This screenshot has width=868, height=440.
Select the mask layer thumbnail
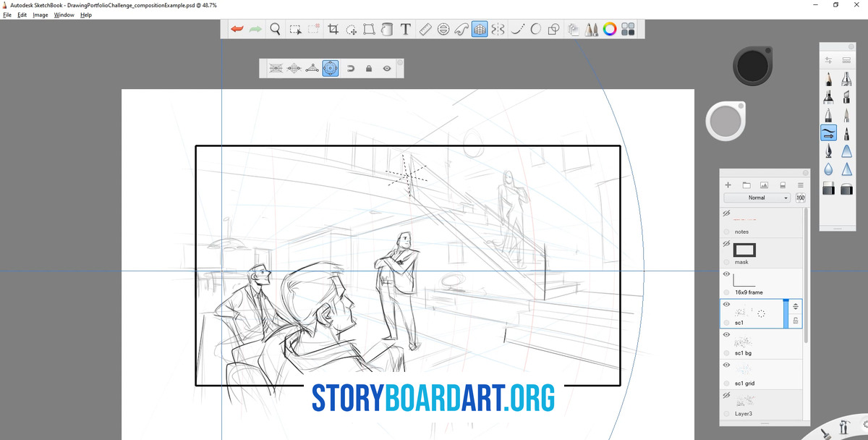point(745,250)
